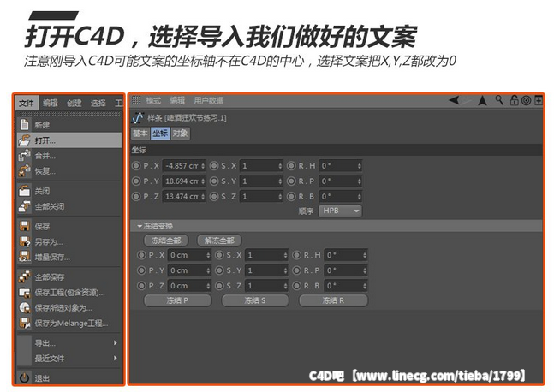The image size is (554, 392).
Task: Click the S.X stepper arrows in 坐标
Action: (x=280, y=166)
